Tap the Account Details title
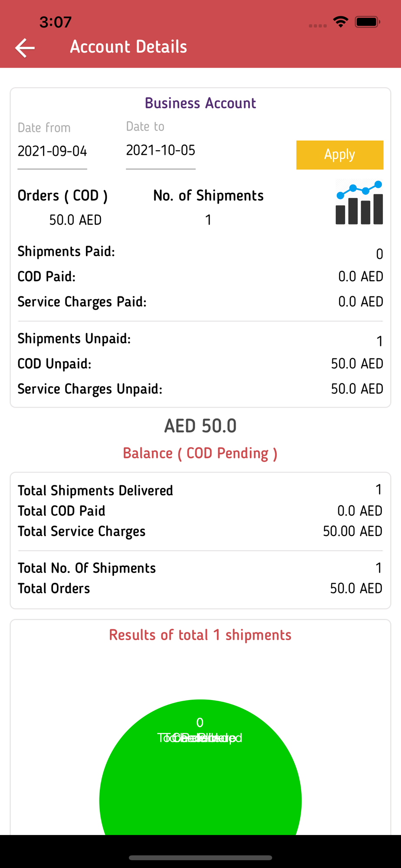401x868 pixels. [128, 47]
